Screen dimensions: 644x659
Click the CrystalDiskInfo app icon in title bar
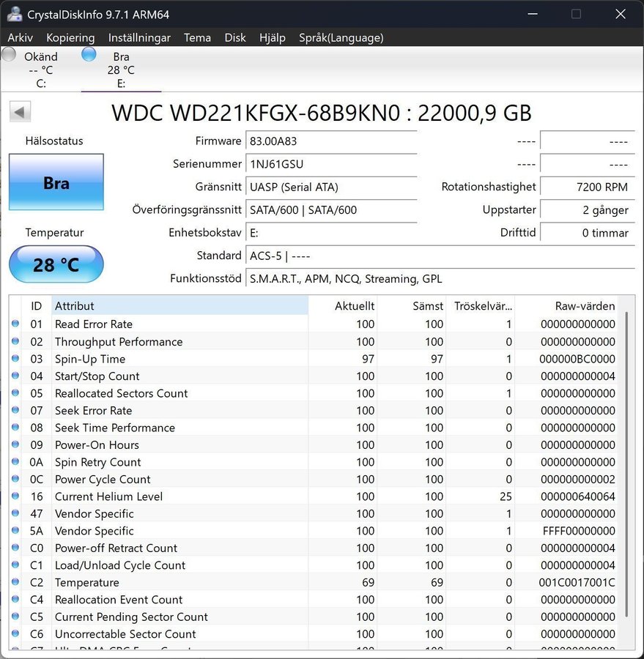[x=14, y=14]
